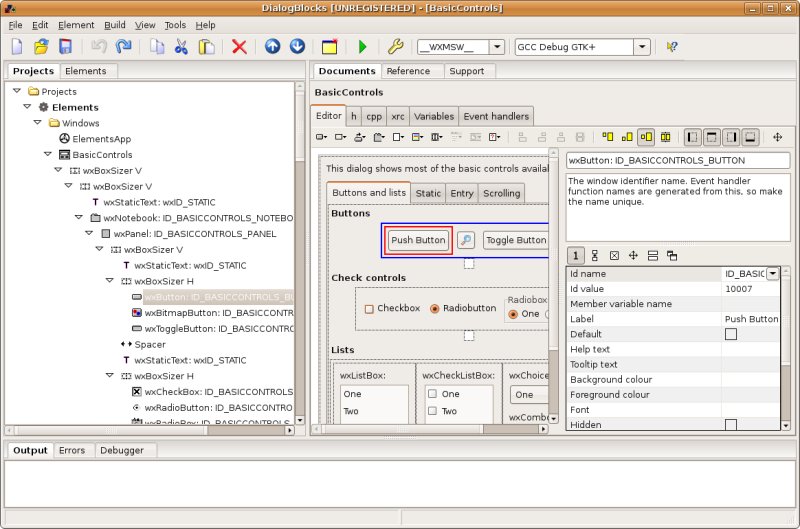Collapse the wxPanel tree node
Image resolution: width=800 pixels, height=529 pixels.
coord(89,233)
